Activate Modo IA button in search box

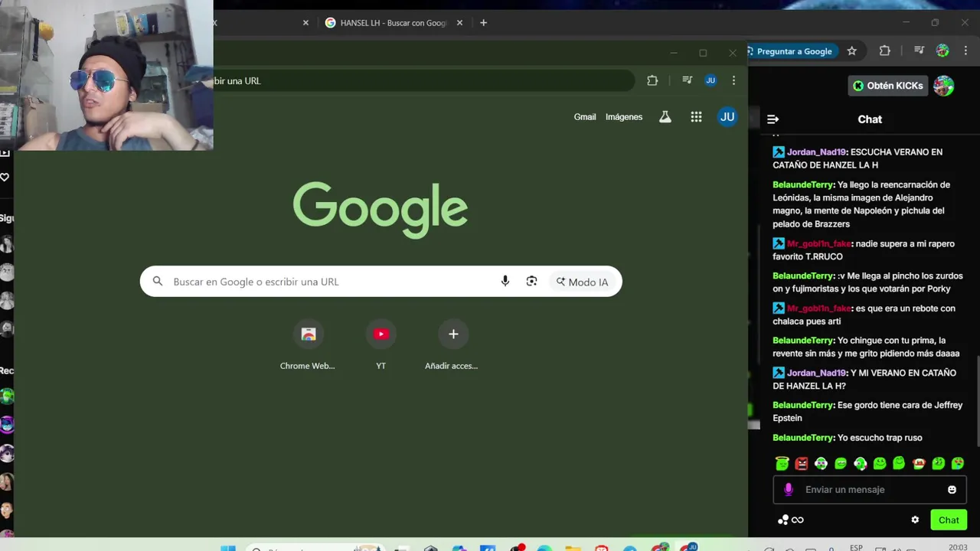click(583, 282)
